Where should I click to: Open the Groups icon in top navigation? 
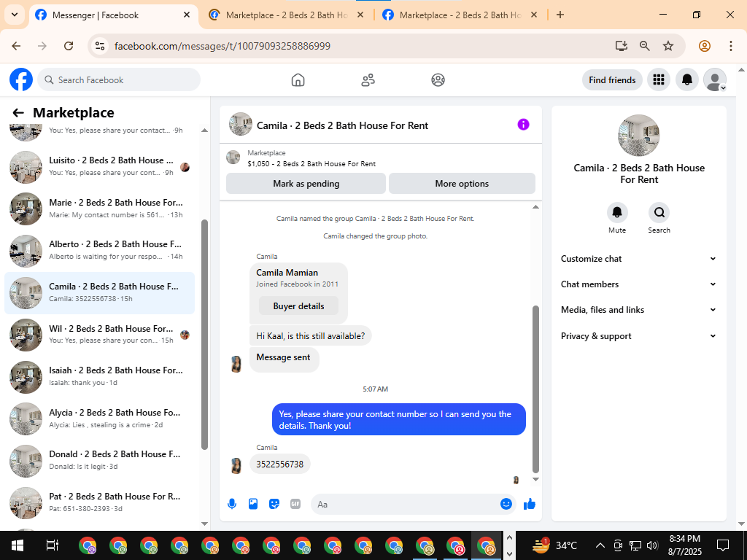tap(438, 80)
